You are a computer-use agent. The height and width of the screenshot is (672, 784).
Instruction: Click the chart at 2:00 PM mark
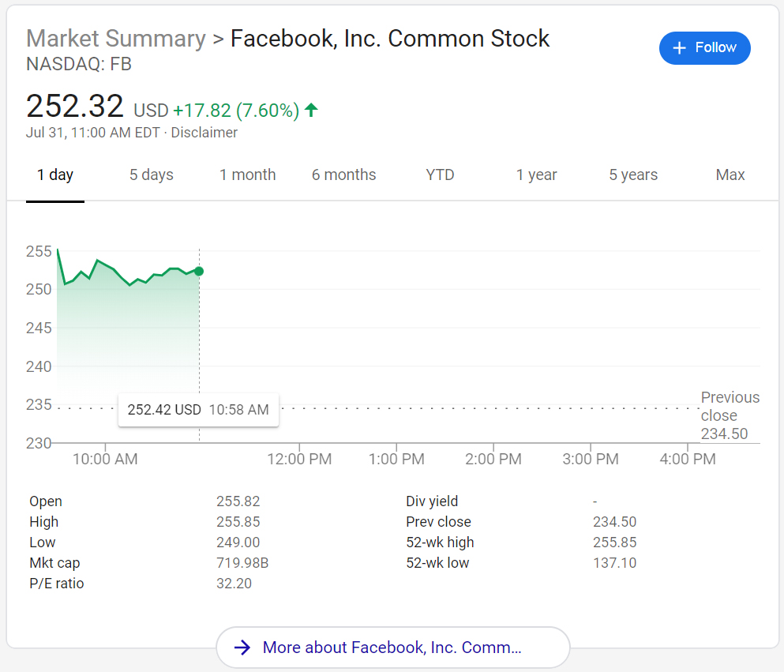point(493,459)
